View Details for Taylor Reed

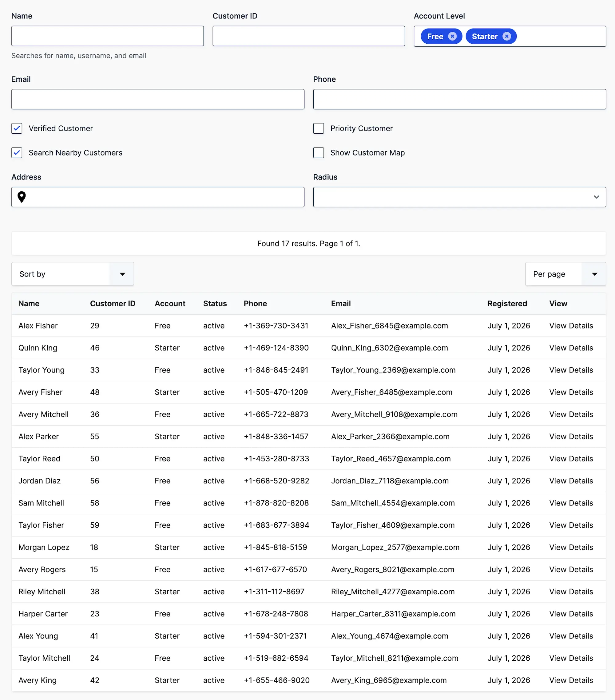571,458
